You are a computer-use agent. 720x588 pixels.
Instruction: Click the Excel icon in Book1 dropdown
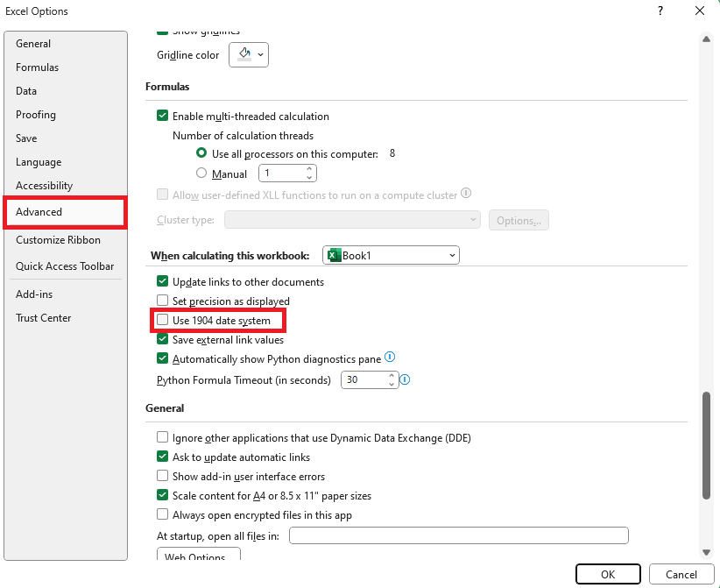(335, 255)
